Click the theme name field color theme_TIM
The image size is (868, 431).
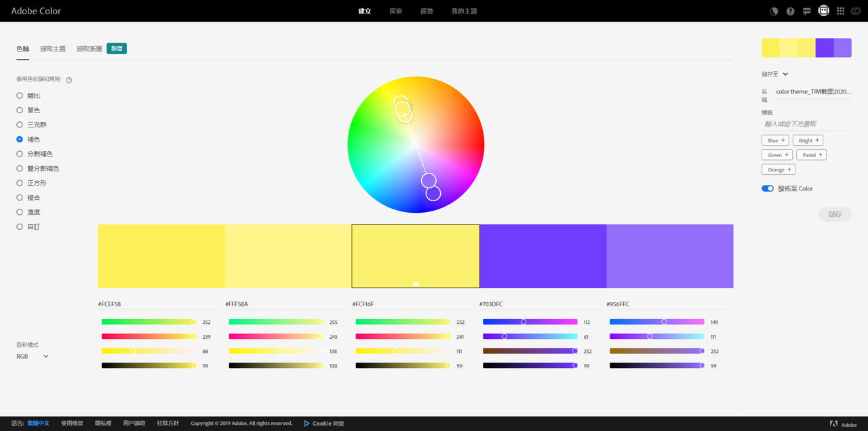813,91
